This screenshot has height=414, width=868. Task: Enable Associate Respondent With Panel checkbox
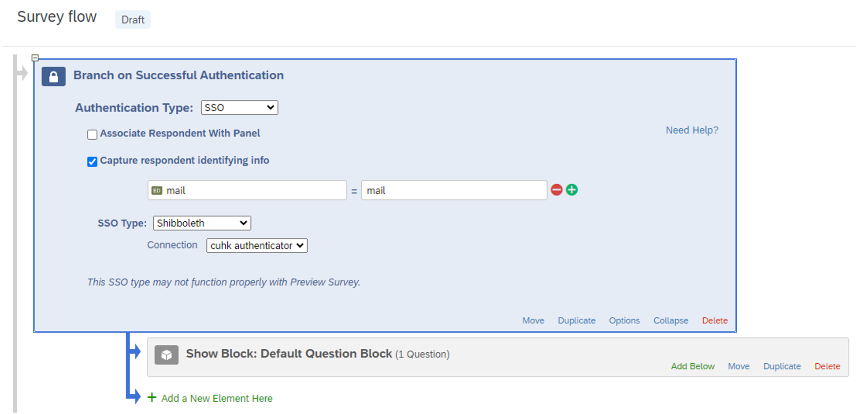pos(92,134)
